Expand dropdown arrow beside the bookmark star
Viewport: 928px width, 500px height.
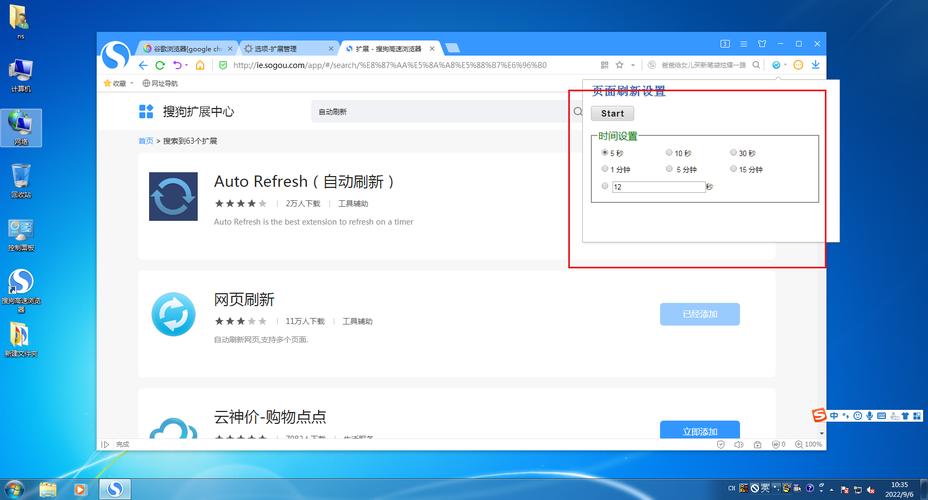click(633, 65)
